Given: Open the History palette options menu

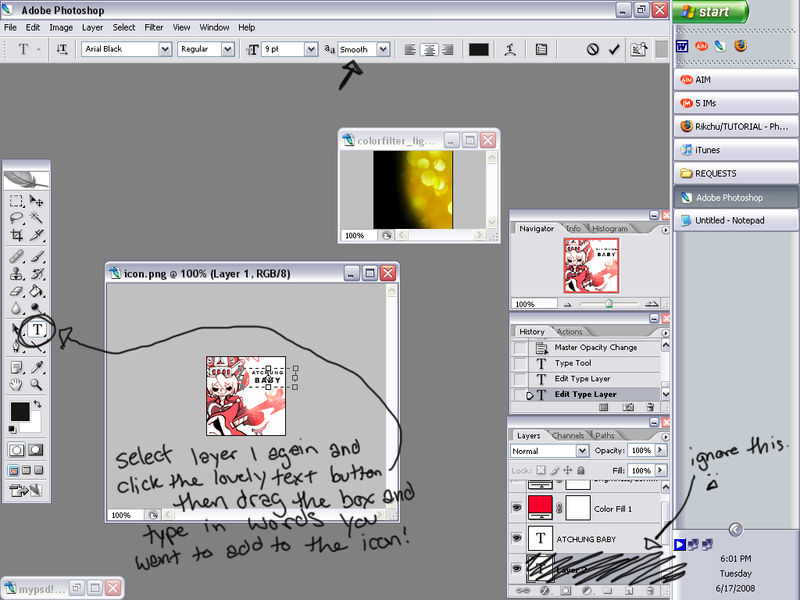Looking at the screenshot, I should [x=665, y=333].
